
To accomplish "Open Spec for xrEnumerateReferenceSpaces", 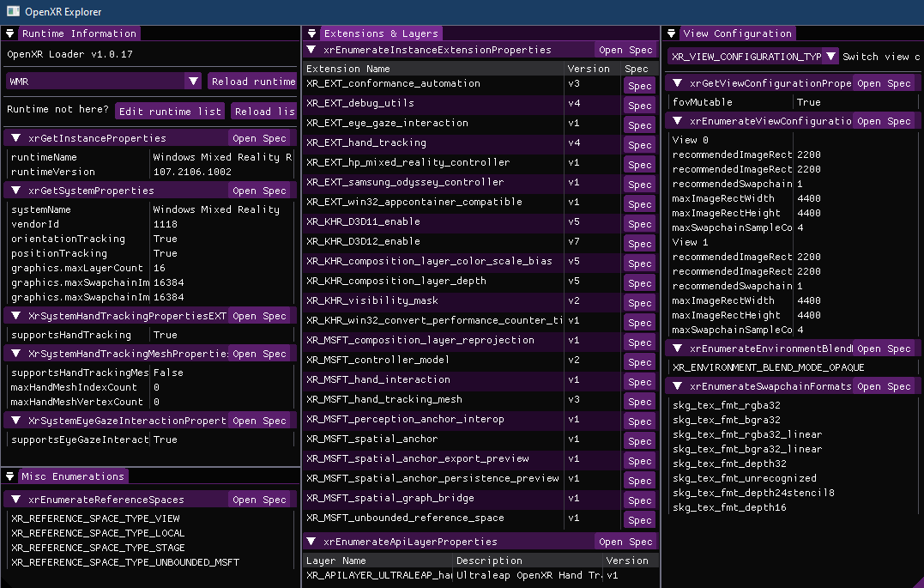I will click(259, 500).
